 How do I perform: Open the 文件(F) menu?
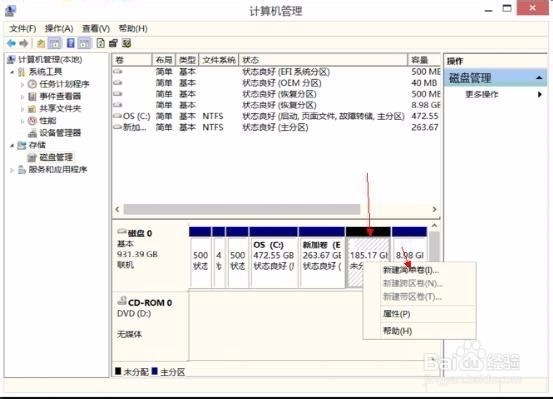pyautogui.click(x=23, y=29)
